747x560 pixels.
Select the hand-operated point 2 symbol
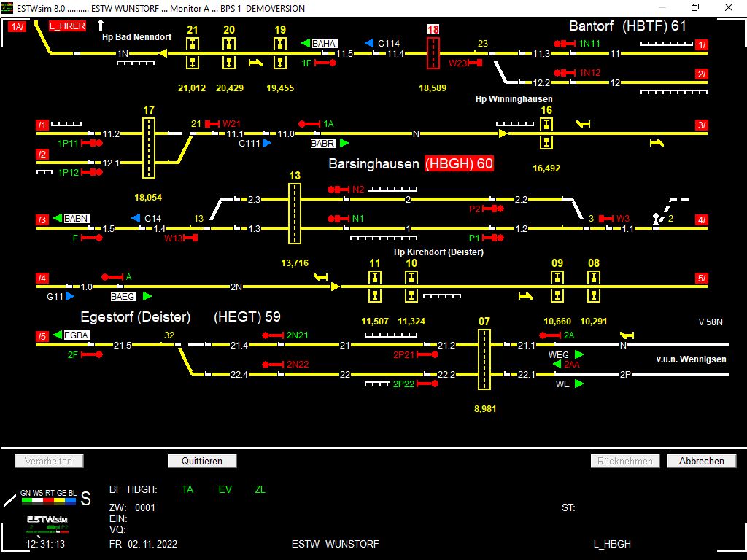coord(656,219)
